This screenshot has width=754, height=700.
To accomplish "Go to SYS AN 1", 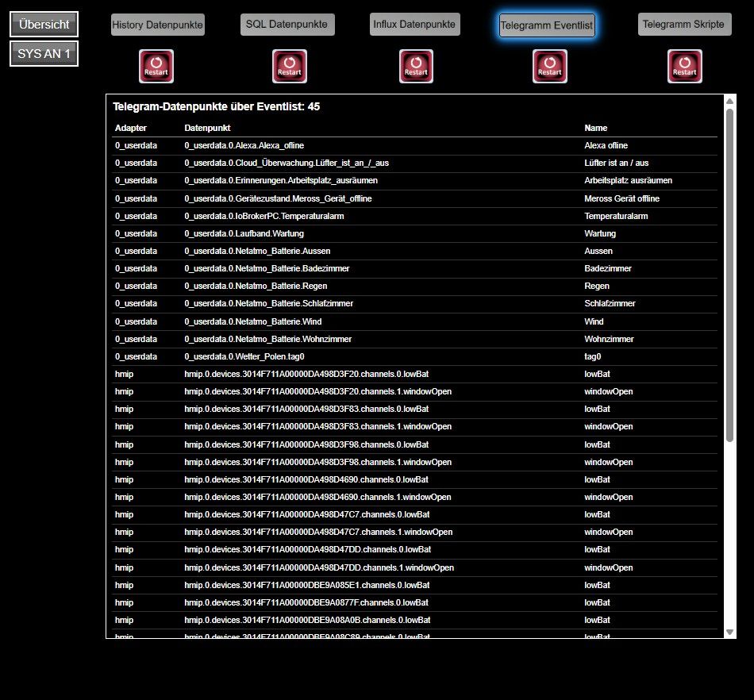I will click(x=44, y=54).
